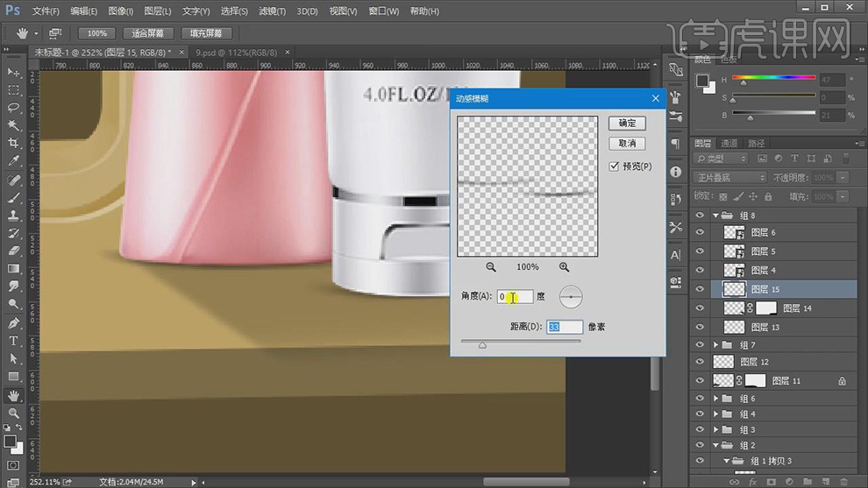868x488 pixels.
Task: Toggle visibility of group 组 8
Action: point(700,216)
